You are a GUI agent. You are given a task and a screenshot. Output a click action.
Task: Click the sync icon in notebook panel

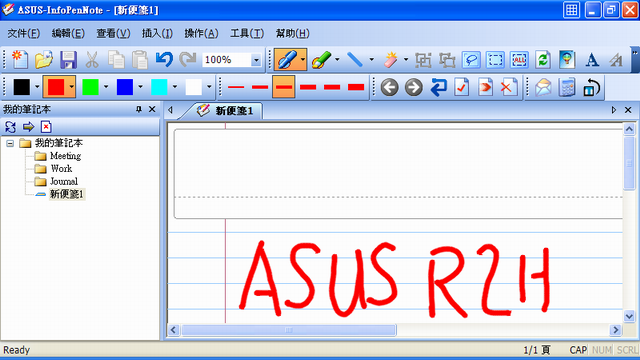[x=10, y=127]
